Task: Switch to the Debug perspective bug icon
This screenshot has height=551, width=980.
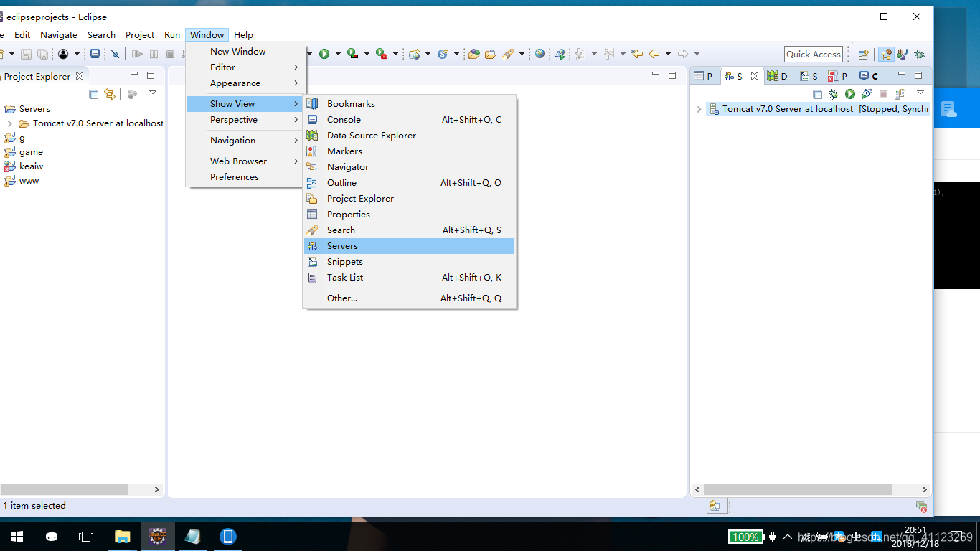Action: pyautogui.click(x=919, y=55)
